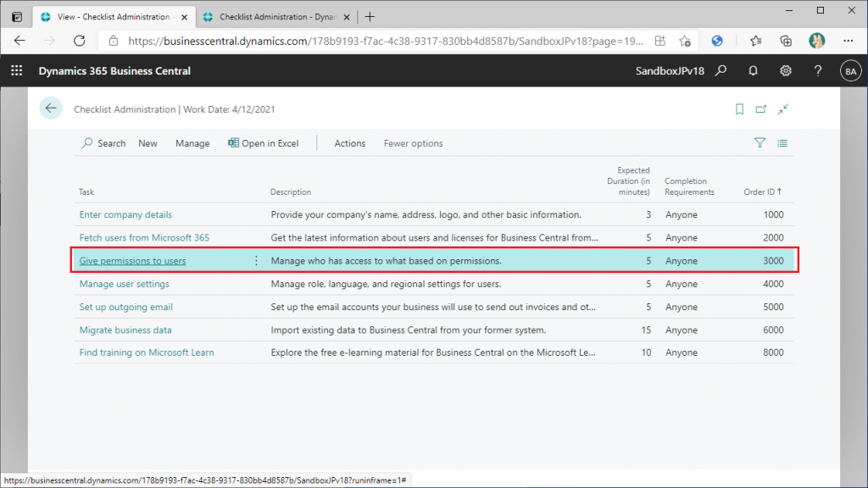Screen dimensions: 868x488
Task: Click New in the action bar
Action: coord(147,143)
